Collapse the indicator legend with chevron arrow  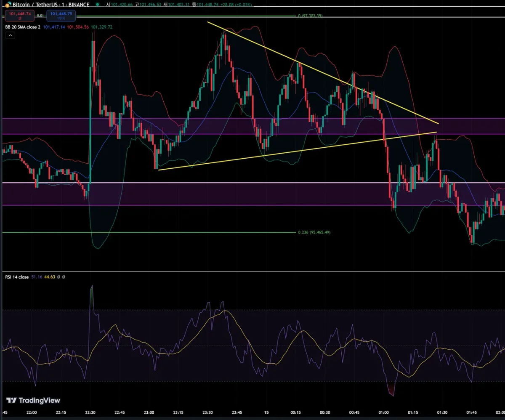(11, 36)
